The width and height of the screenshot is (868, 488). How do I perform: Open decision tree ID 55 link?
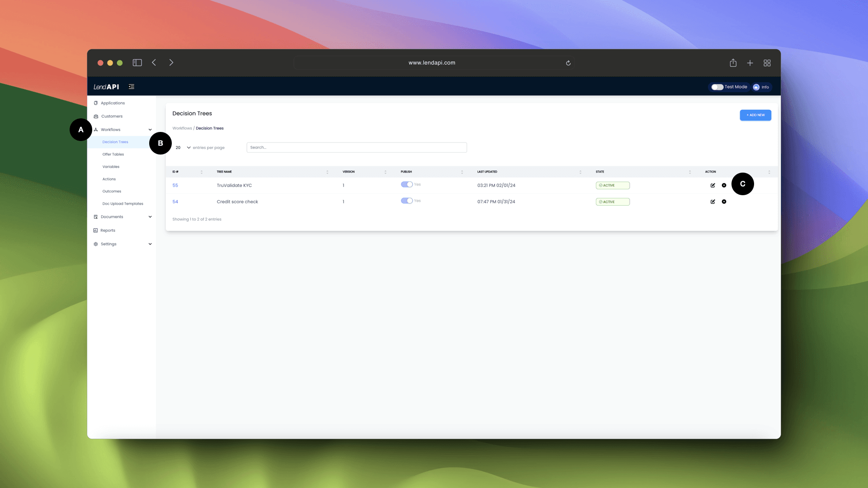pos(175,185)
